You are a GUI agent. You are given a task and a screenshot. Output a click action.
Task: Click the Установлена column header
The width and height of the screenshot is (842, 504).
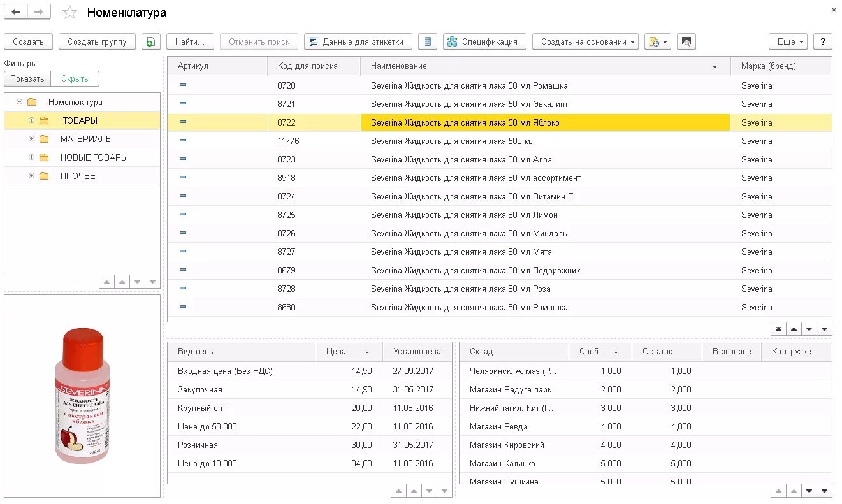417,352
